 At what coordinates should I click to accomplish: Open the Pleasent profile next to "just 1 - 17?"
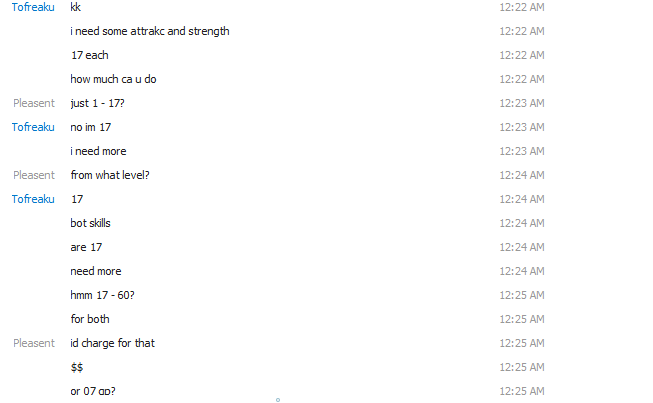pyautogui.click(x=34, y=103)
